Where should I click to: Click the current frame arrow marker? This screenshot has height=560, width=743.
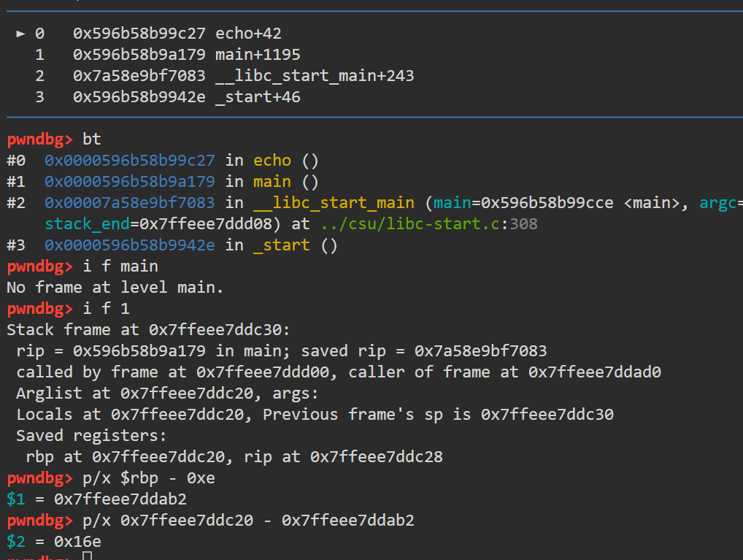point(20,34)
